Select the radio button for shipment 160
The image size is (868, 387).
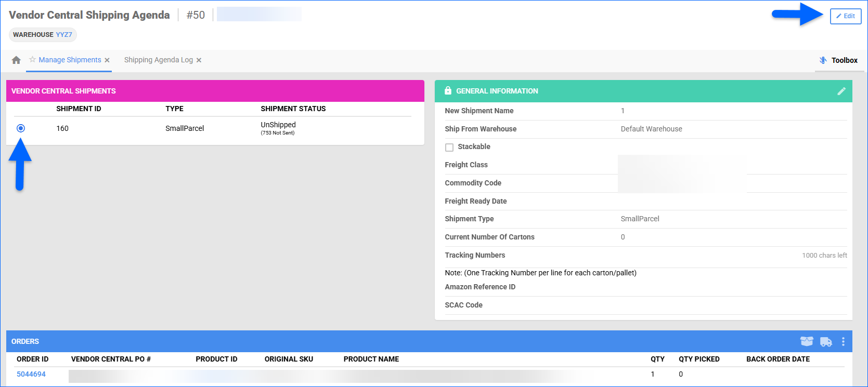click(21, 128)
